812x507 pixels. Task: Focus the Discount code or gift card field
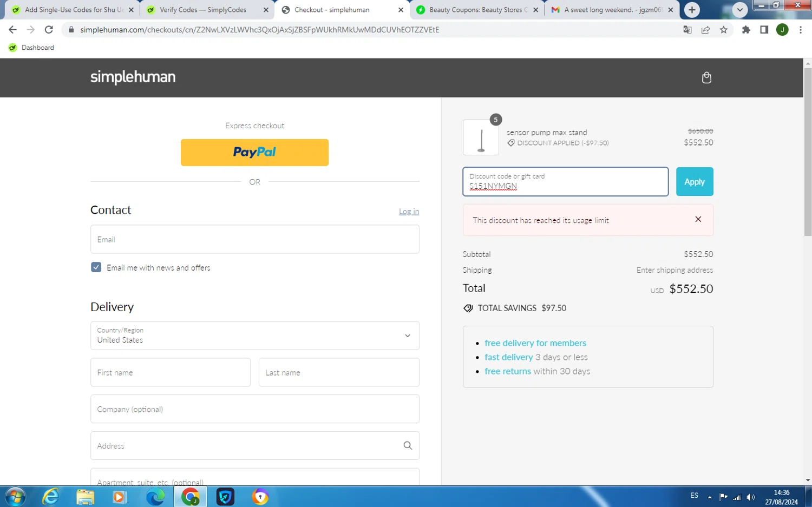click(x=566, y=182)
